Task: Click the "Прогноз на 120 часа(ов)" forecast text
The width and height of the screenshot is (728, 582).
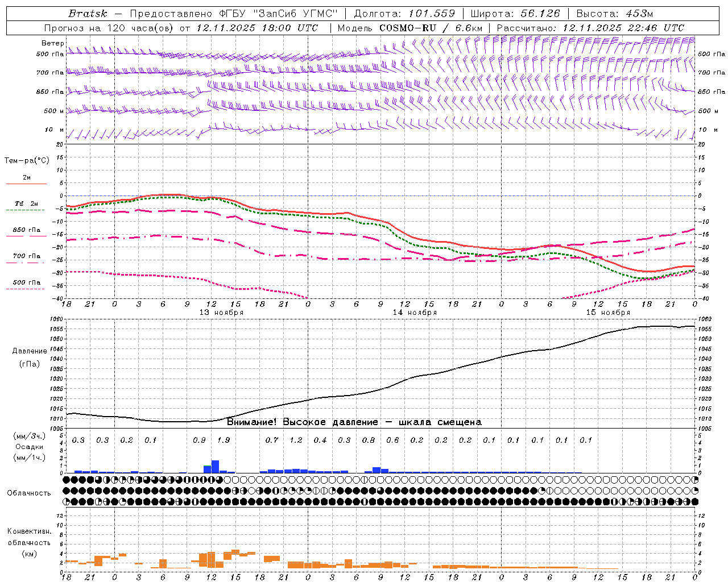Action: click(x=109, y=28)
